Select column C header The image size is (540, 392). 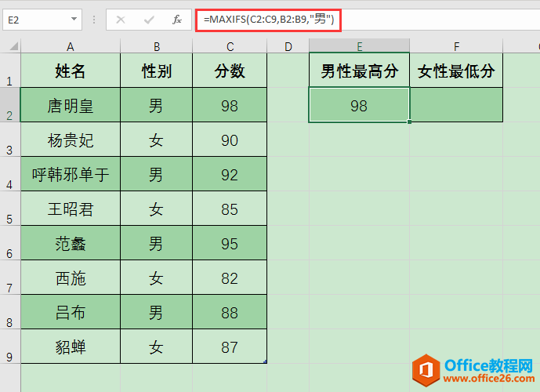click(230, 46)
